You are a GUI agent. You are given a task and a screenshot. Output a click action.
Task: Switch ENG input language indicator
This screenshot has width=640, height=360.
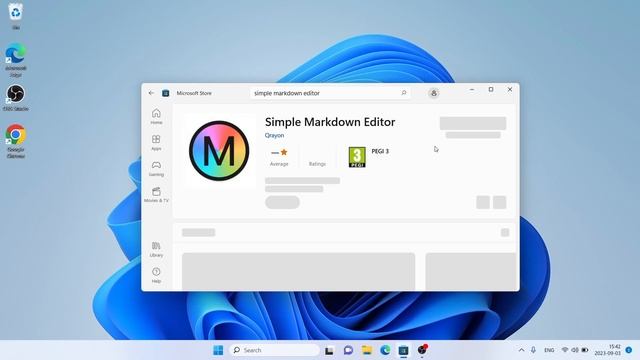[549, 350]
